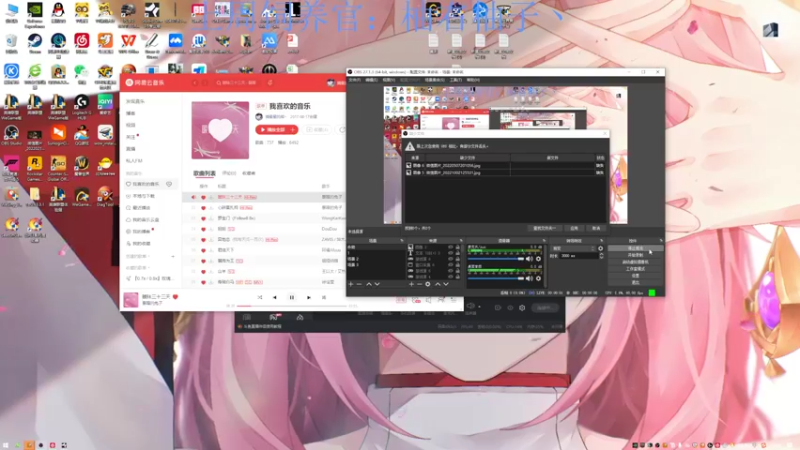Move source up in OBS sources panel
The height and width of the screenshot is (450, 800).
437,284
